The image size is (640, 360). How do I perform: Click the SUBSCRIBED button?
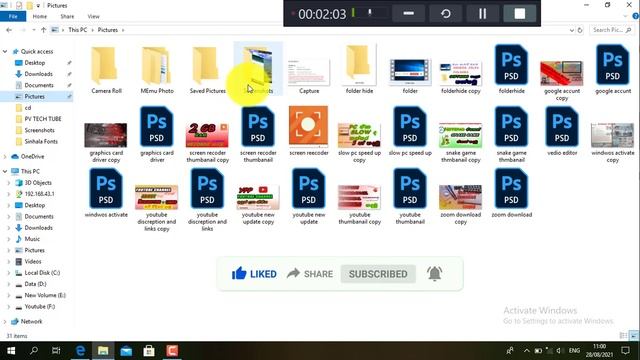(378, 274)
